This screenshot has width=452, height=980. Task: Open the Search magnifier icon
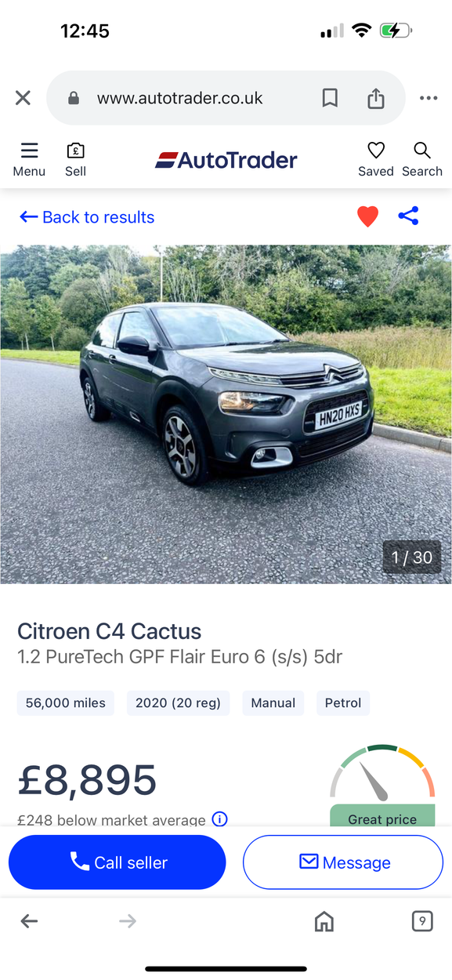[x=422, y=159]
